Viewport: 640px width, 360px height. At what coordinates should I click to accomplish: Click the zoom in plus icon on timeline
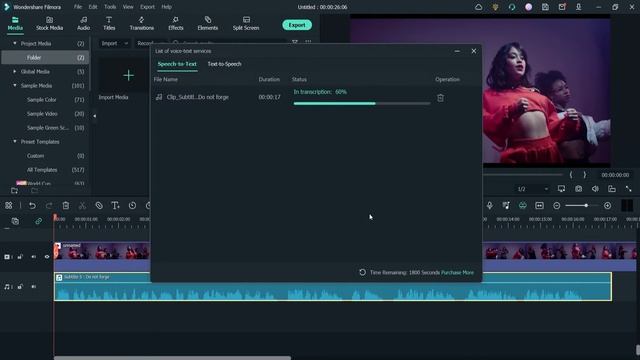click(x=607, y=206)
